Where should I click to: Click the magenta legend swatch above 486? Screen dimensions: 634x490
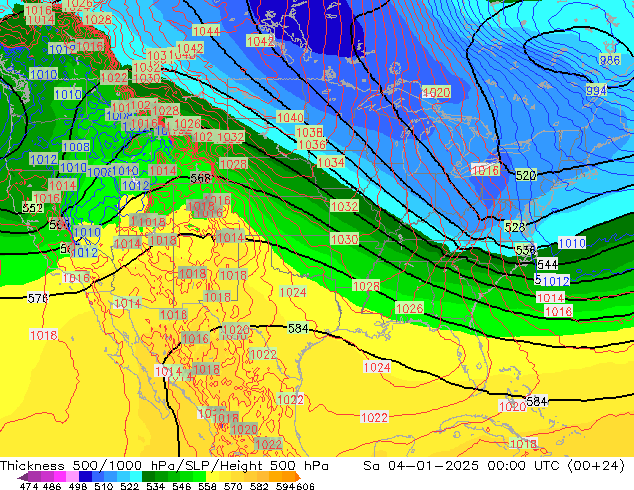60,476
